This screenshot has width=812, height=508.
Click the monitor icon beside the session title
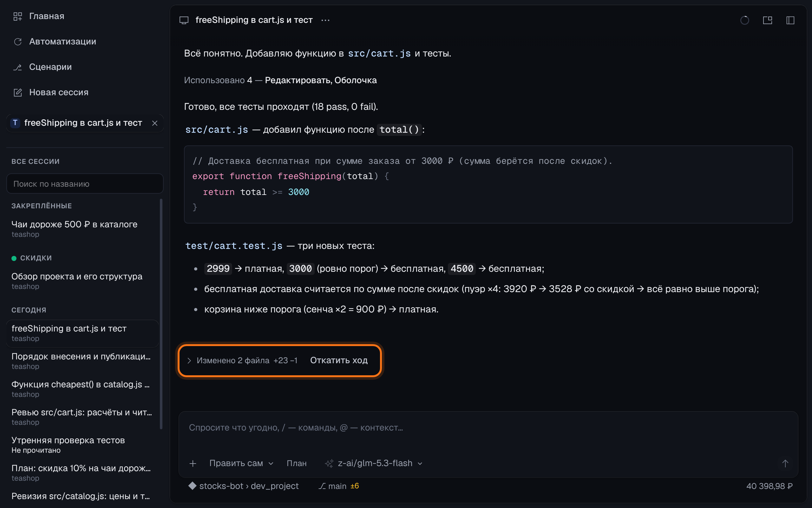pos(184,20)
